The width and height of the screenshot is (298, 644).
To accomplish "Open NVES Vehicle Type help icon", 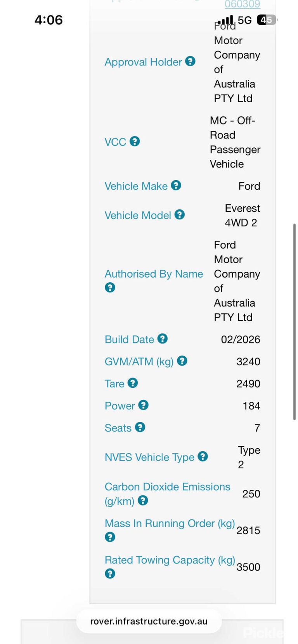I will 203,456.
